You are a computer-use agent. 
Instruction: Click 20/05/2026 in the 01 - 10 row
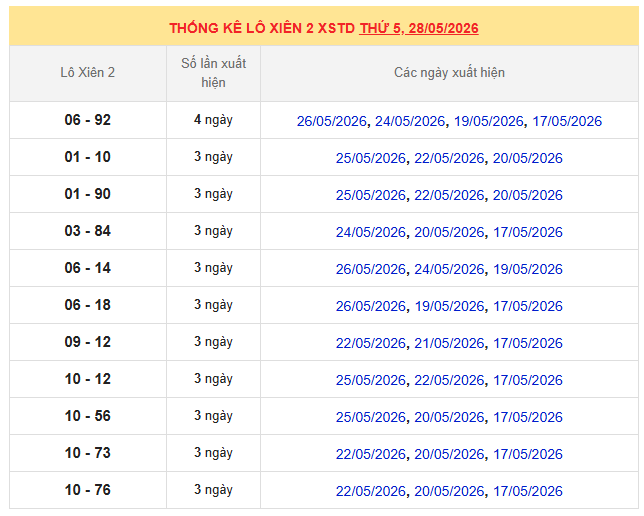(x=528, y=158)
